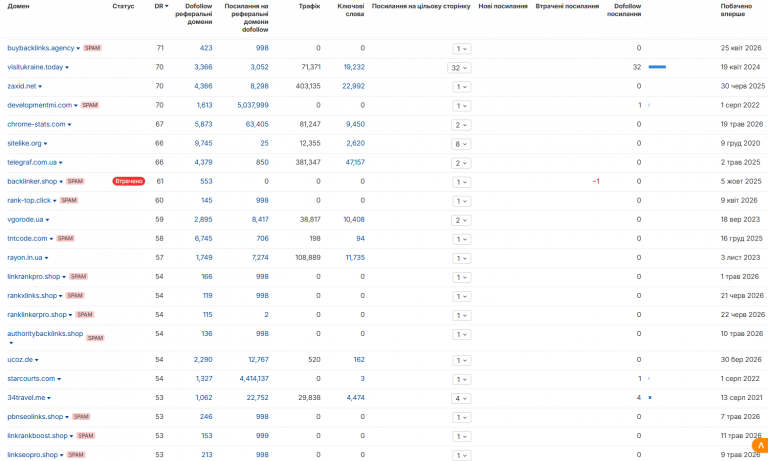
Task: Sort the table by DR column
Action: [x=161, y=6]
